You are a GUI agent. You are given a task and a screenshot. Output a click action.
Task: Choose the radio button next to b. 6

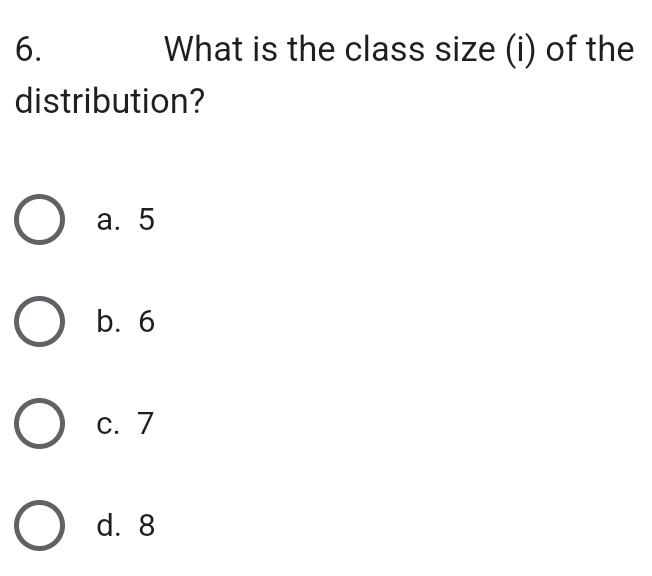tap(40, 321)
